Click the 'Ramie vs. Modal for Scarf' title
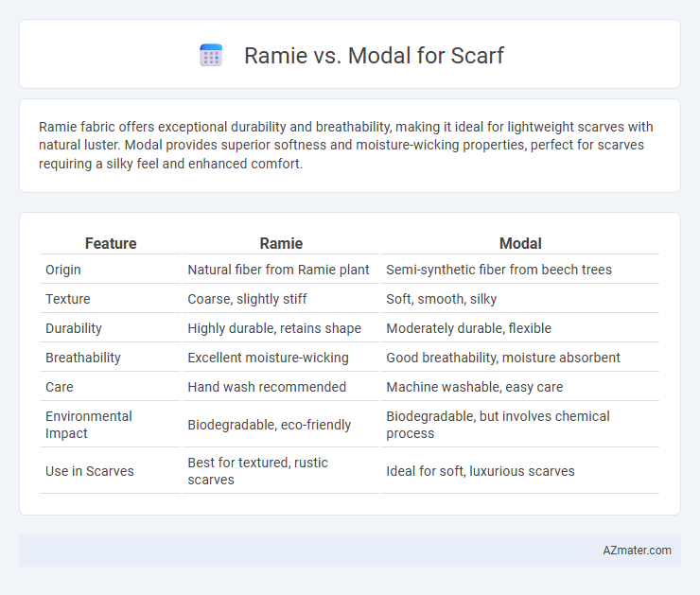This screenshot has width=700, height=595. pyautogui.click(x=374, y=56)
